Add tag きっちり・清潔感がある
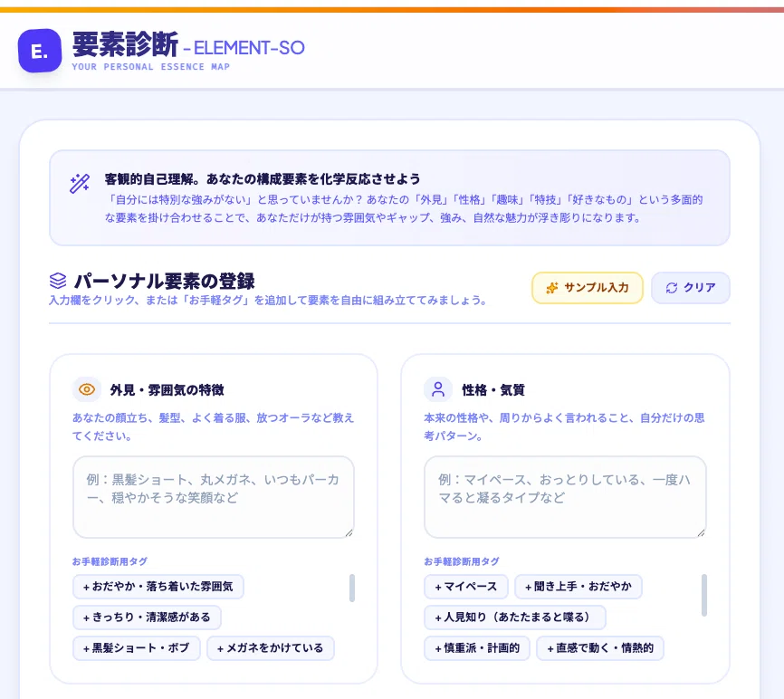 pos(147,618)
